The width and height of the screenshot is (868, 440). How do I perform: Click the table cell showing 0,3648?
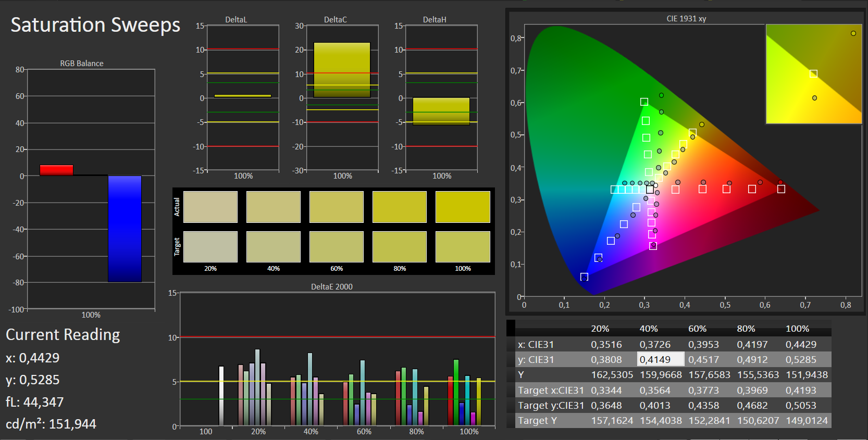[606, 405]
